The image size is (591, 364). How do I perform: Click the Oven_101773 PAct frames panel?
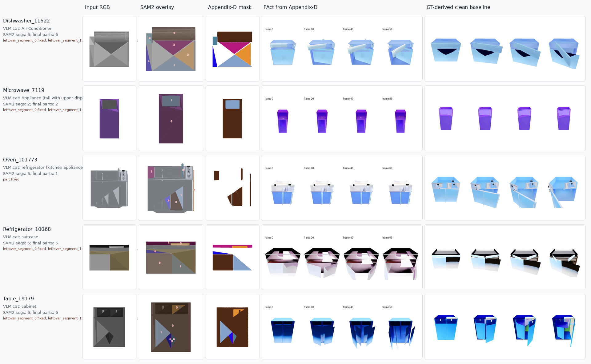click(x=342, y=188)
